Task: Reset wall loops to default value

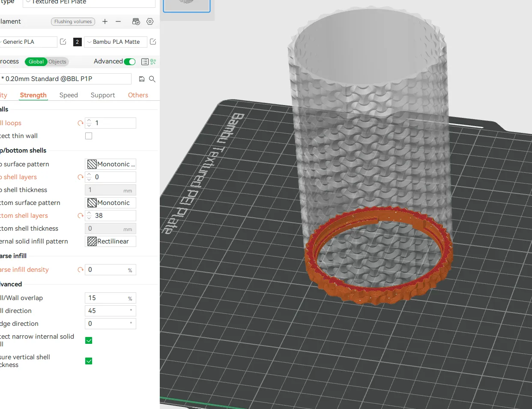Action: 80,123
